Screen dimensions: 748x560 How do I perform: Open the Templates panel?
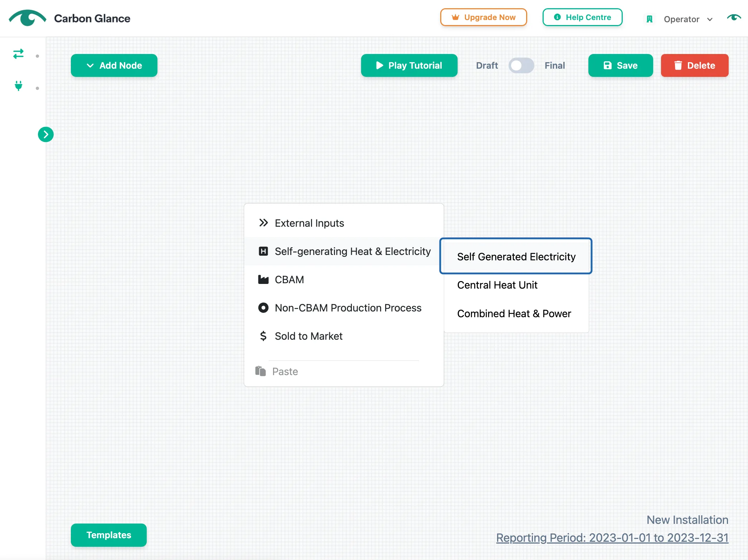109,535
